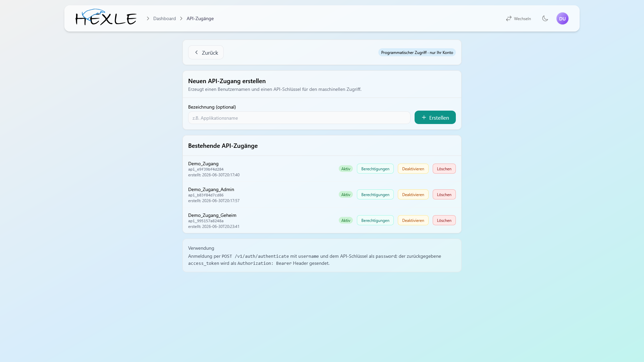Delete the Demo_Zugang_Geheim access
This screenshot has width=644, height=362.
tap(444, 220)
